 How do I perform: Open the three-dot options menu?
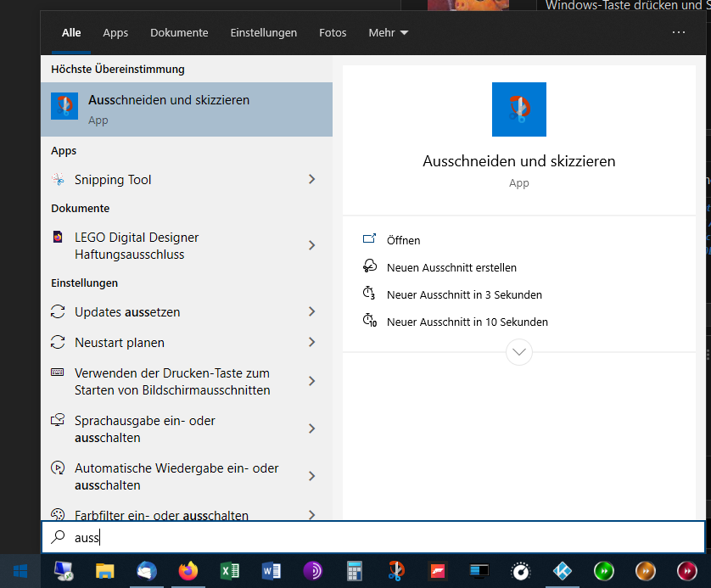[x=679, y=32]
